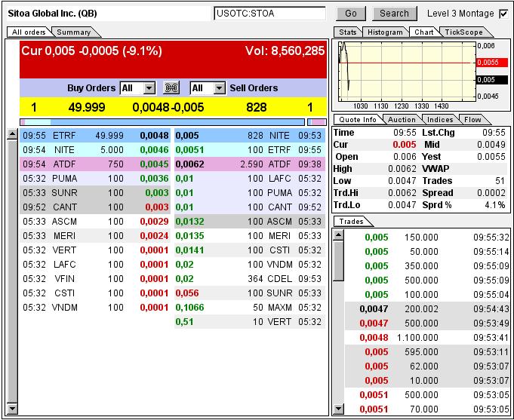Click the Trades list scroll up arrow
This screenshot has height=420, width=514.
tap(339, 235)
